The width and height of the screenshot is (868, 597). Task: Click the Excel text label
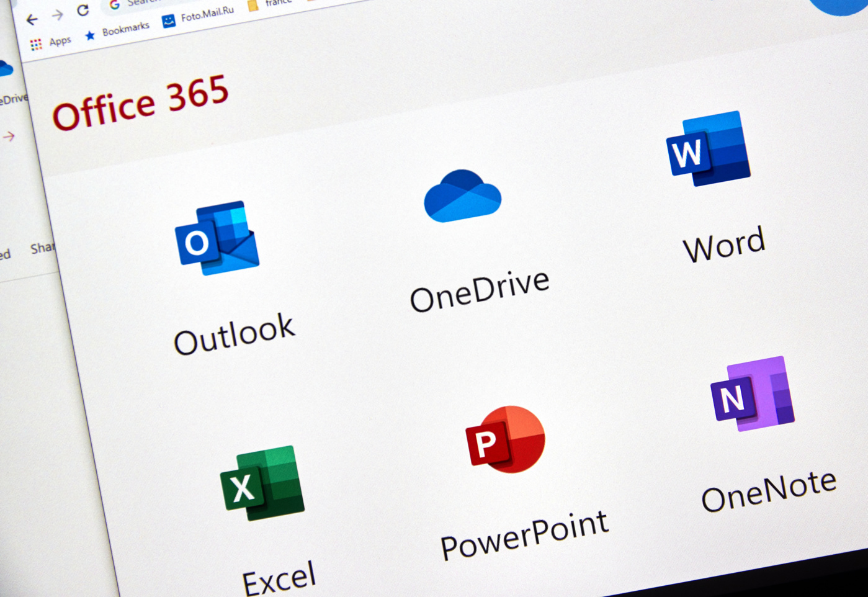(279, 578)
